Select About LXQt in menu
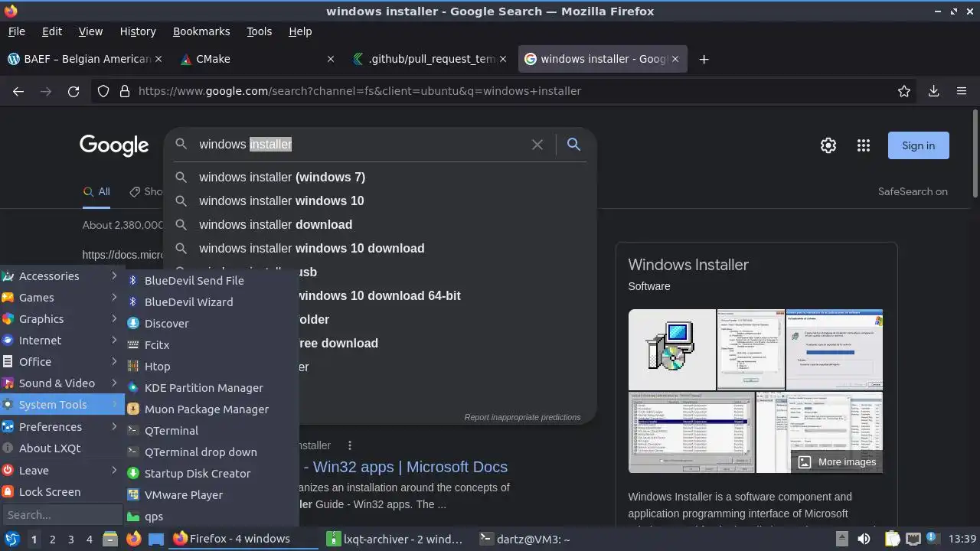The height and width of the screenshot is (551, 980). (x=61, y=448)
